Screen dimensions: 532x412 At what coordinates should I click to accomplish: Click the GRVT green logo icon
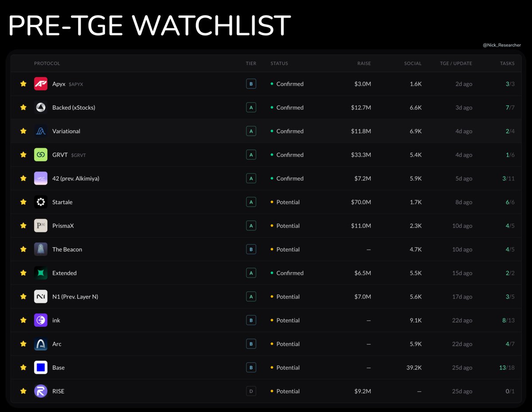point(41,155)
